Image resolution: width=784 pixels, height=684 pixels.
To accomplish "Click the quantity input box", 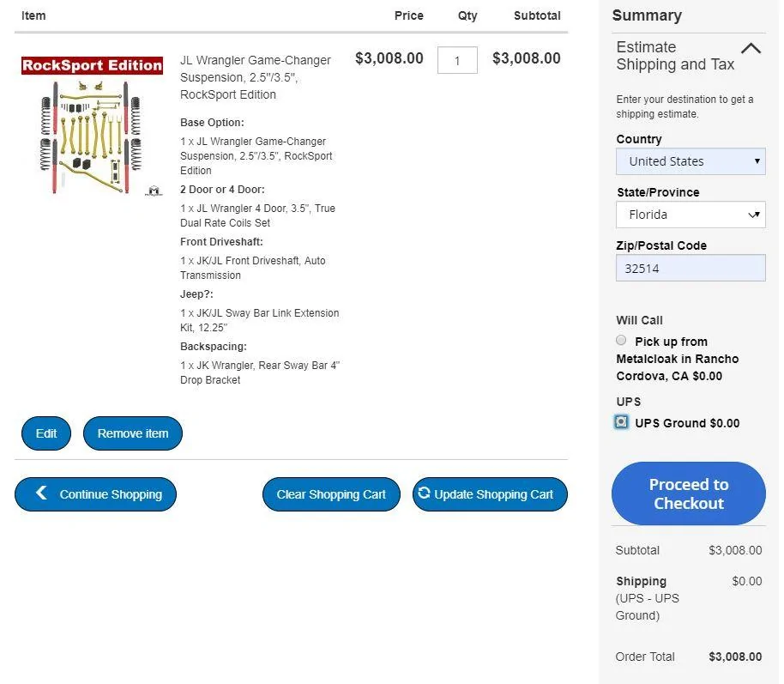I will coord(457,61).
